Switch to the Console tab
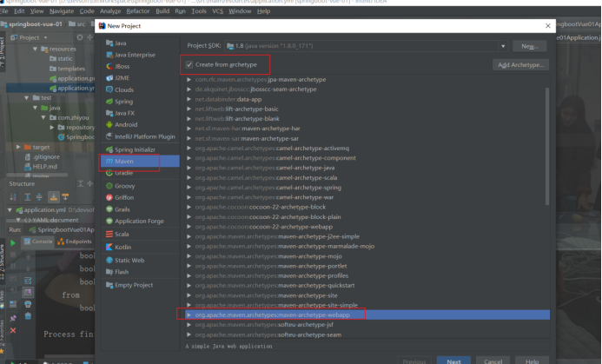This screenshot has height=364, width=602. [x=38, y=242]
